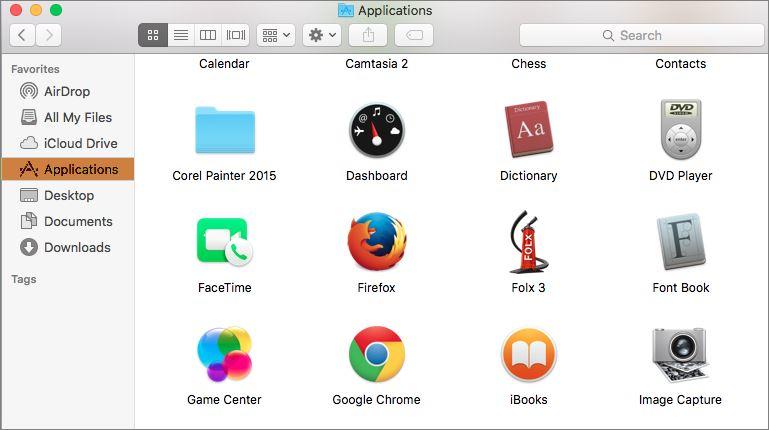769x430 pixels.
Task: Open Desktop in the sidebar
Action: [x=68, y=195]
